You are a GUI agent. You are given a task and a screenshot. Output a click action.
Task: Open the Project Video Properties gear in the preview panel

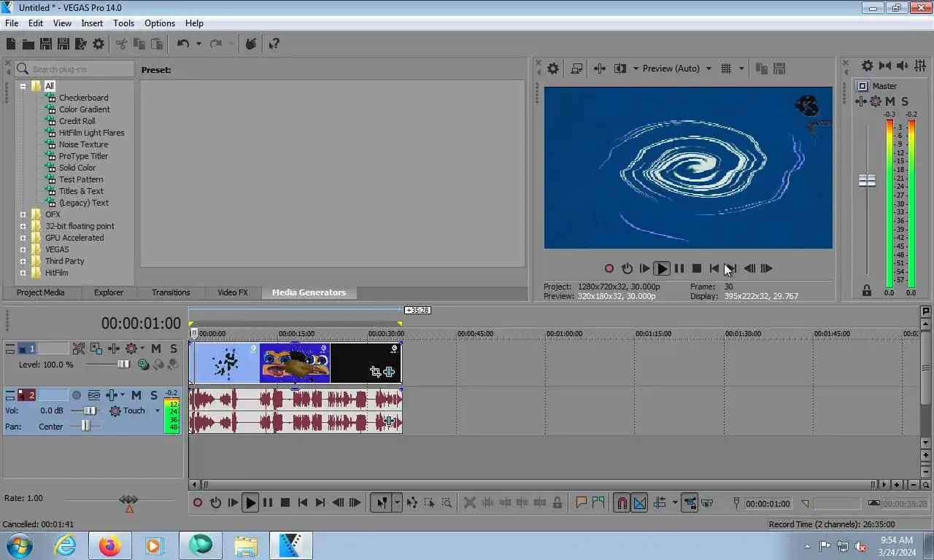point(553,69)
